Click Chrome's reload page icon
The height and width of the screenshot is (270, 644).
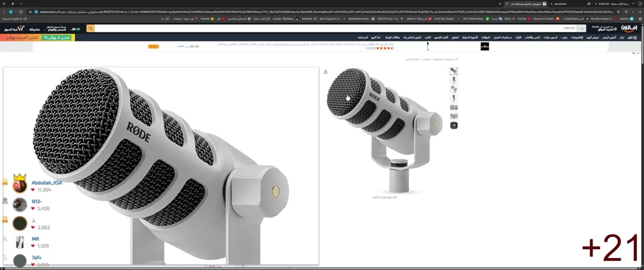tap(626, 12)
